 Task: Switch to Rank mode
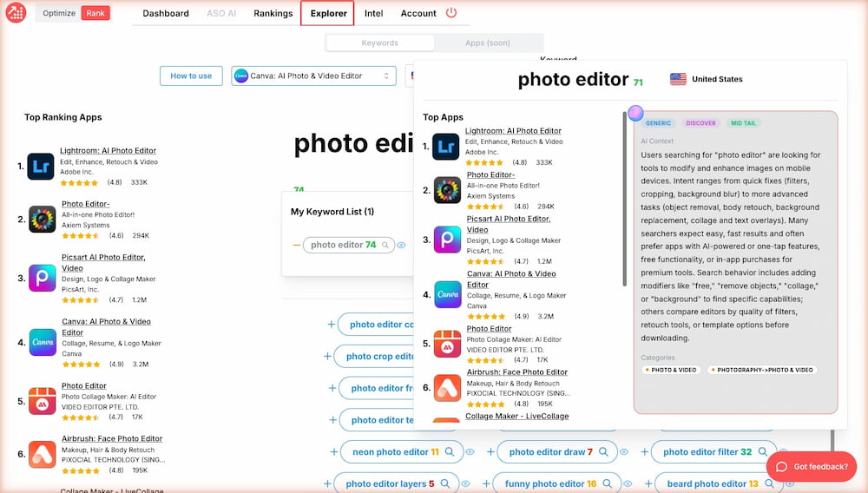(x=95, y=13)
